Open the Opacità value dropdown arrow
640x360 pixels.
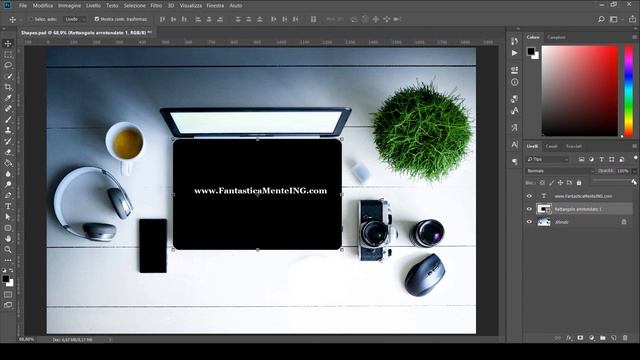[x=634, y=171]
